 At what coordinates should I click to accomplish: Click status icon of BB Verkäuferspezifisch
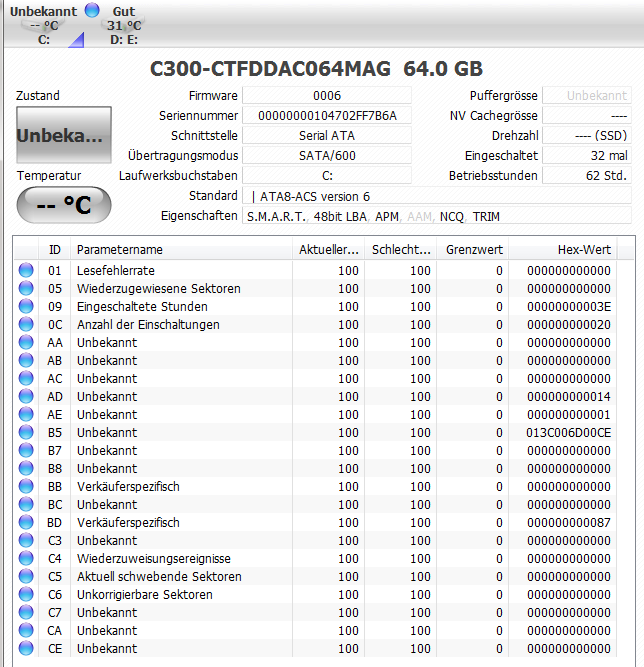coord(26,486)
